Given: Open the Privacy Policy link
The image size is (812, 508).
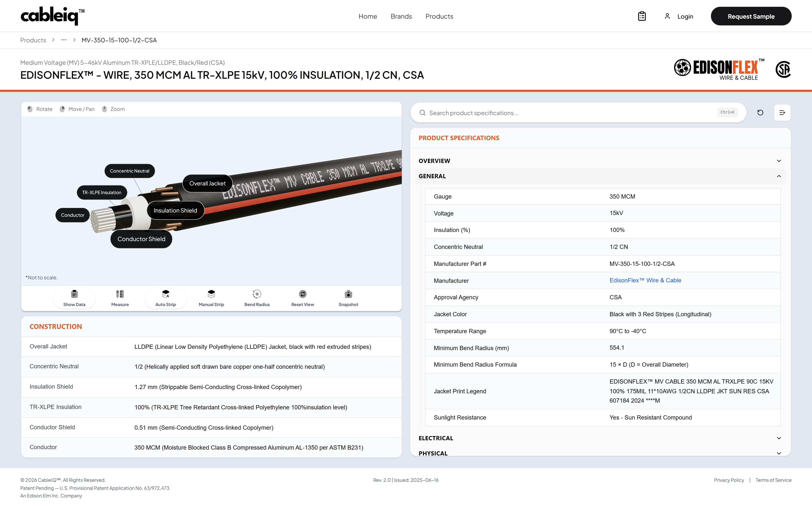Looking at the screenshot, I should point(729,480).
